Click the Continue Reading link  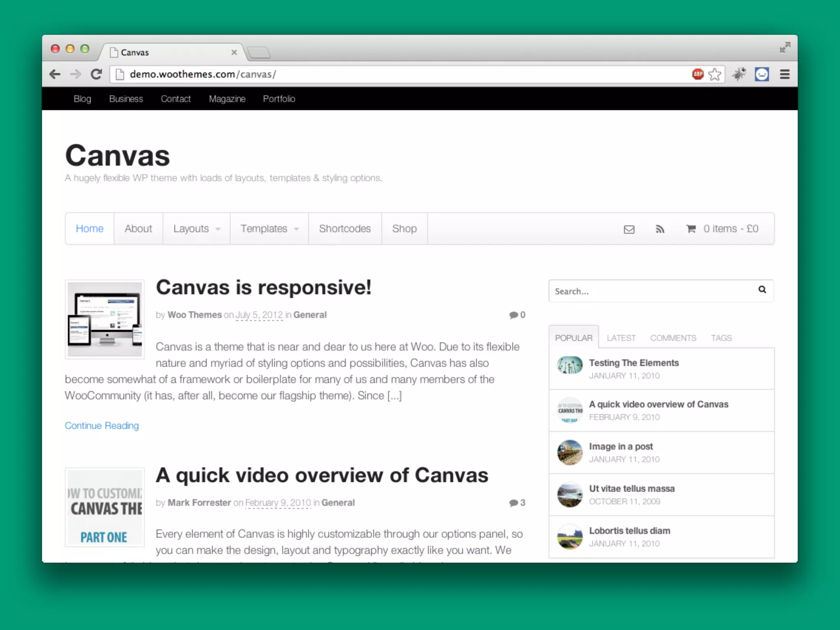pyautogui.click(x=102, y=426)
